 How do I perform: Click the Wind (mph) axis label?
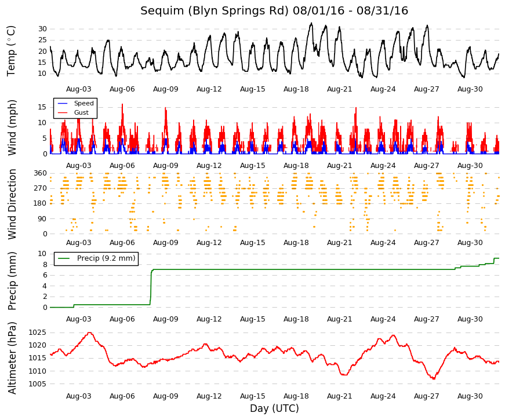pyautogui.click(x=12, y=127)
